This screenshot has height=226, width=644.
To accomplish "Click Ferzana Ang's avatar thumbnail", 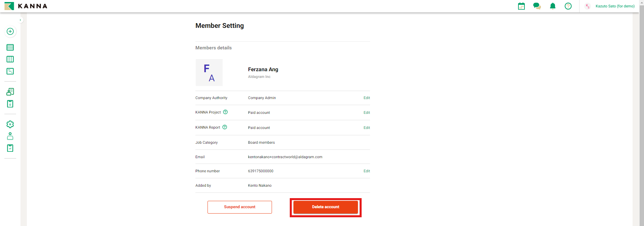I will pos(209,73).
